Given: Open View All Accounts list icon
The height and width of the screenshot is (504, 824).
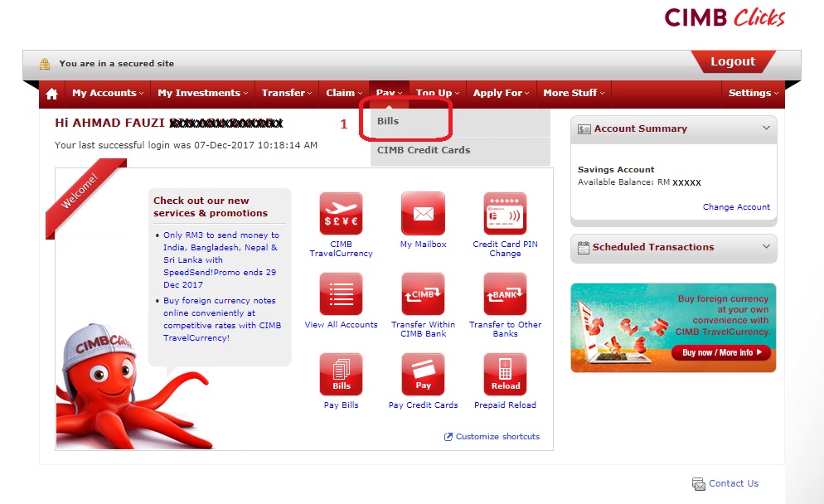Looking at the screenshot, I should tap(341, 293).
